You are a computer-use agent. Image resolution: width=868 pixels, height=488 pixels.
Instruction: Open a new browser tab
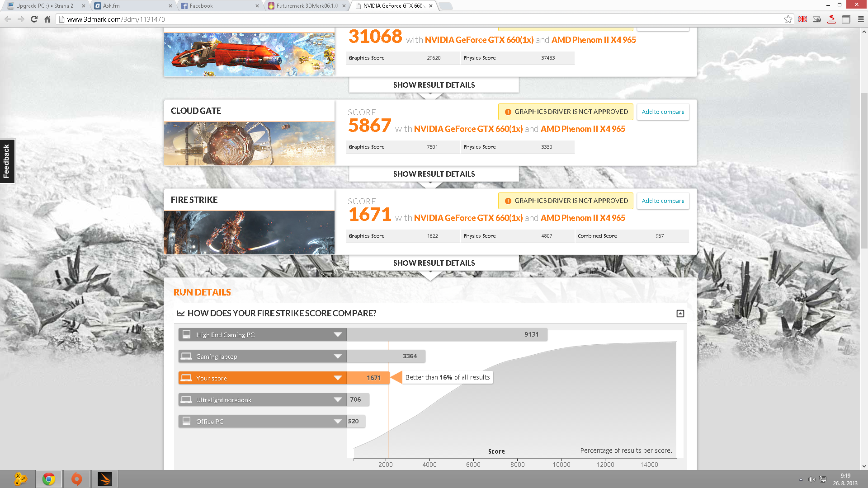(x=445, y=6)
